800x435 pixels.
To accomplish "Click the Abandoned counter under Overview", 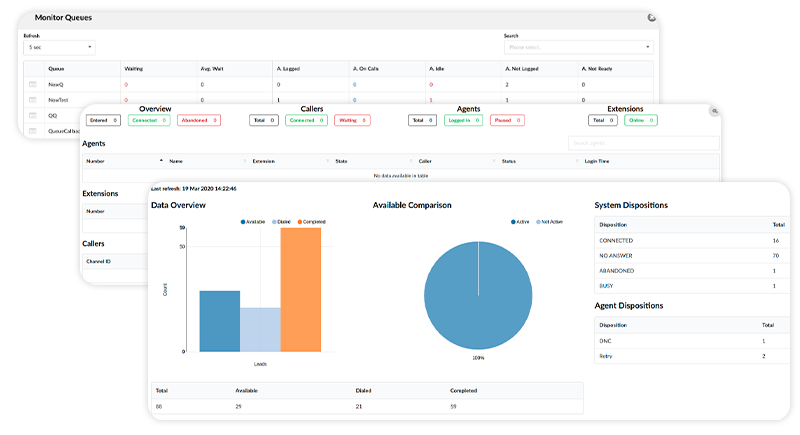I will tap(198, 120).
